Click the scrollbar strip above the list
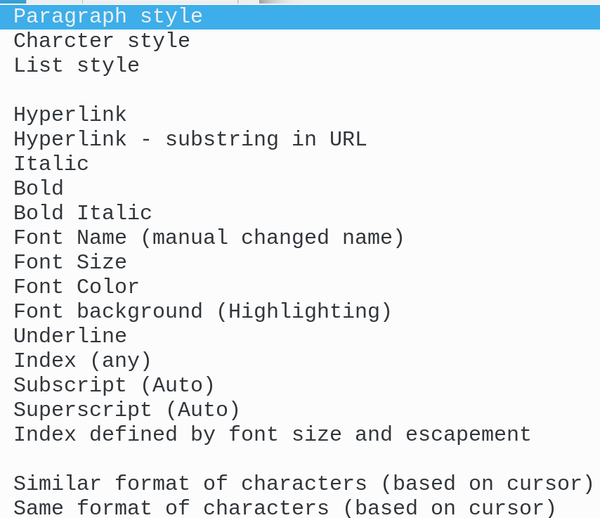 pyautogui.click(x=429, y=2)
